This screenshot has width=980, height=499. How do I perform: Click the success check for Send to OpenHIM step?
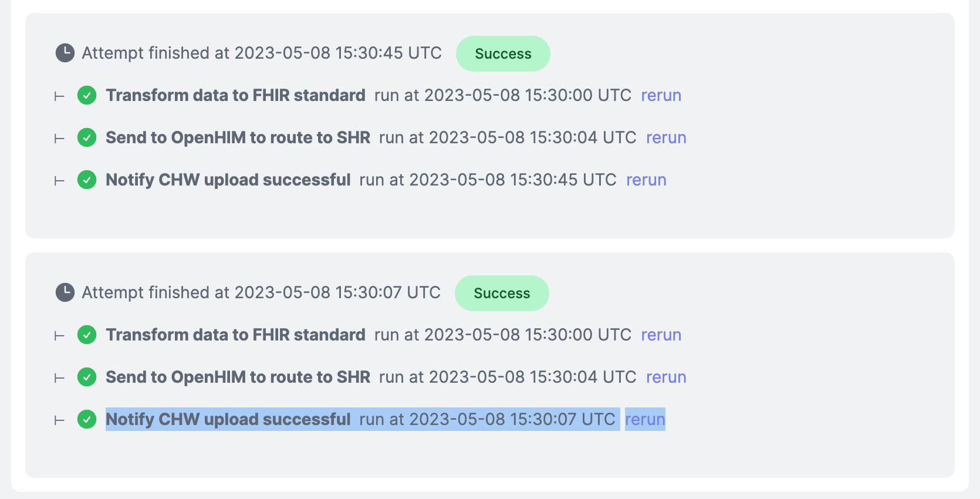[86, 137]
